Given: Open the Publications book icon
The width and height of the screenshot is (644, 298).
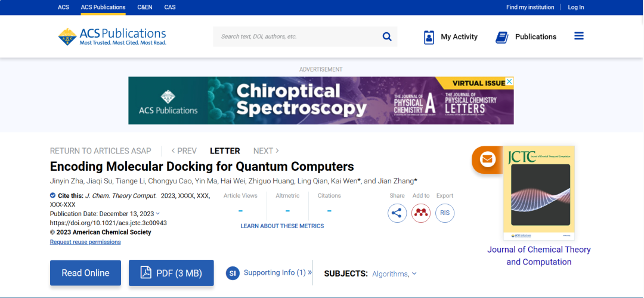Looking at the screenshot, I should (502, 38).
